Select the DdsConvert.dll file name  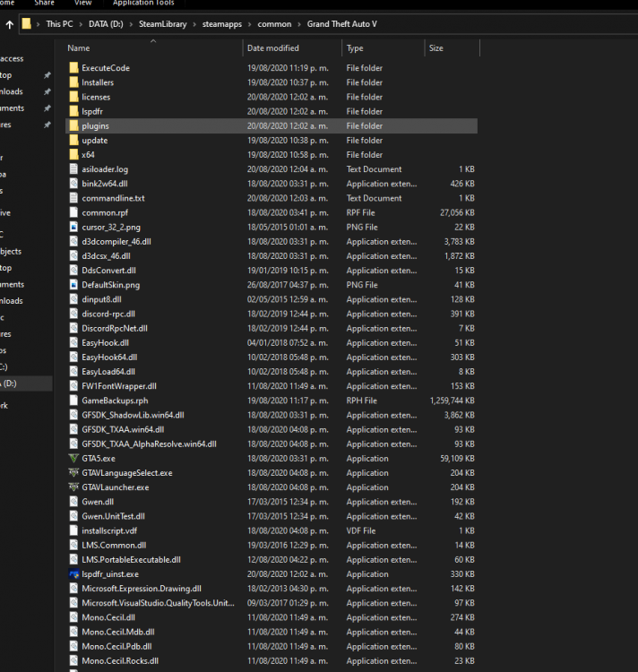(108, 271)
